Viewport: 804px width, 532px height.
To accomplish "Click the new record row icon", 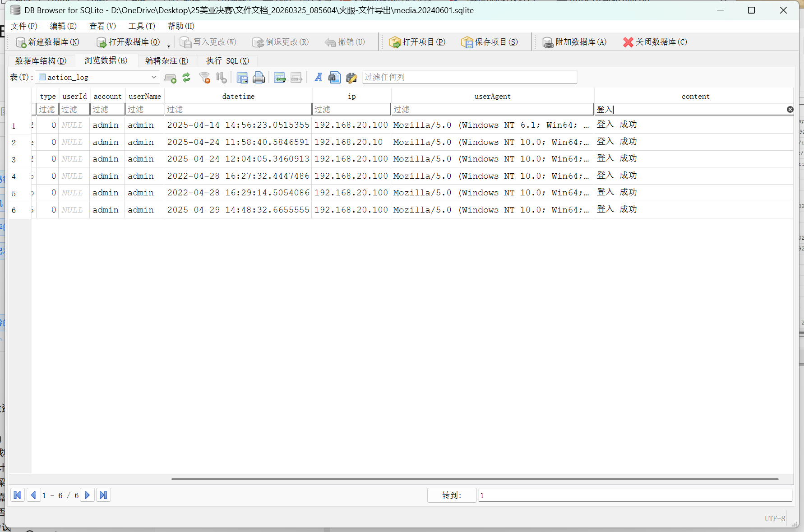I will pyautogui.click(x=280, y=78).
